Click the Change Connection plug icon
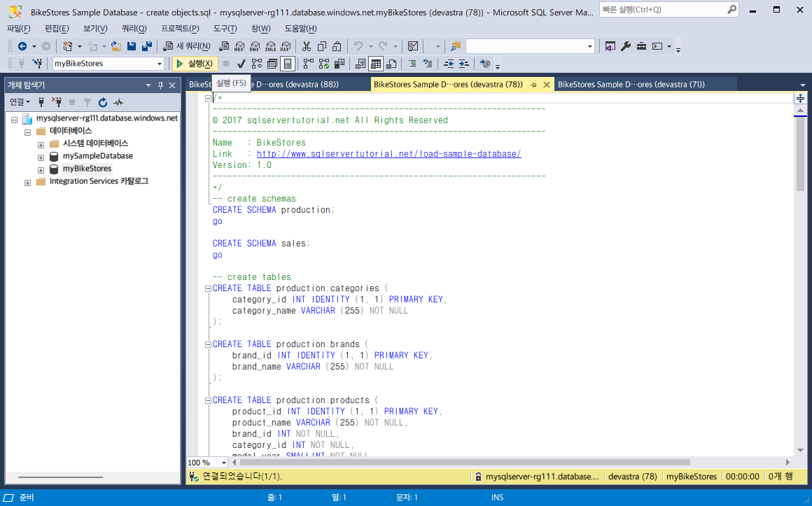 tap(37, 63)
